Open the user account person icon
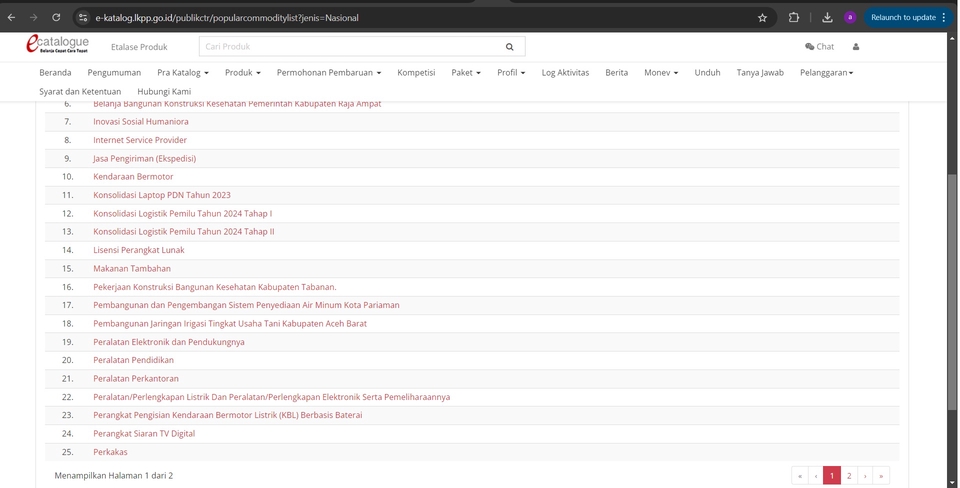 pos(856,47)
